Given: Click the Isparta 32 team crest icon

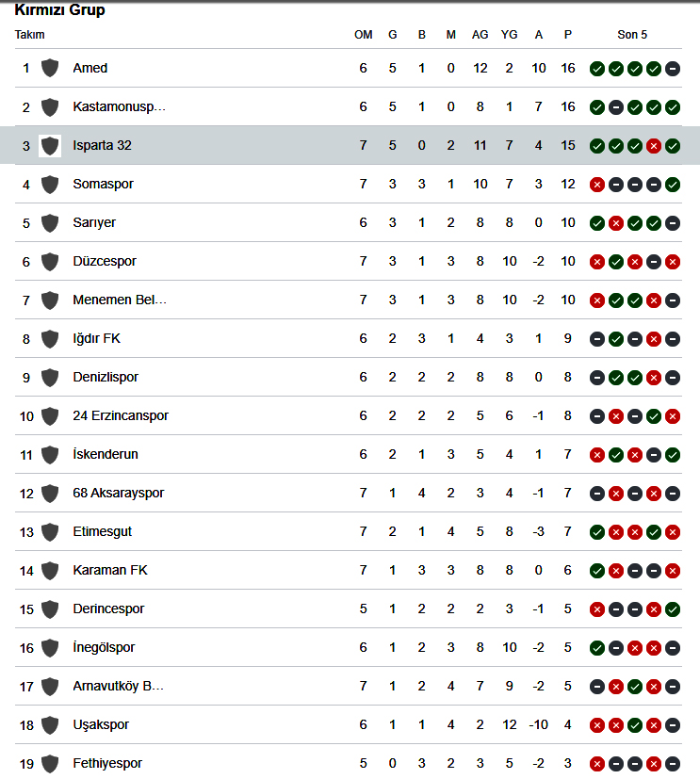Looking at the screenshot, I should point(50,146).
